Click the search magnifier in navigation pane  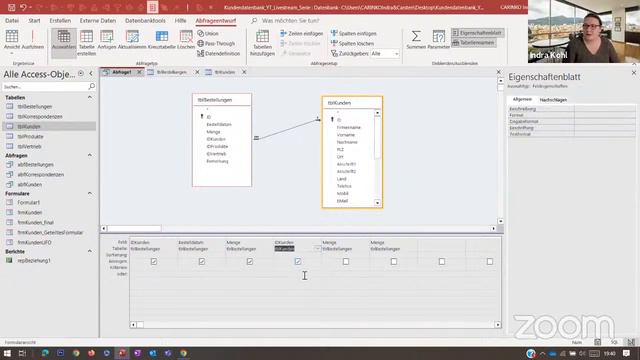(x=91, y=87)
